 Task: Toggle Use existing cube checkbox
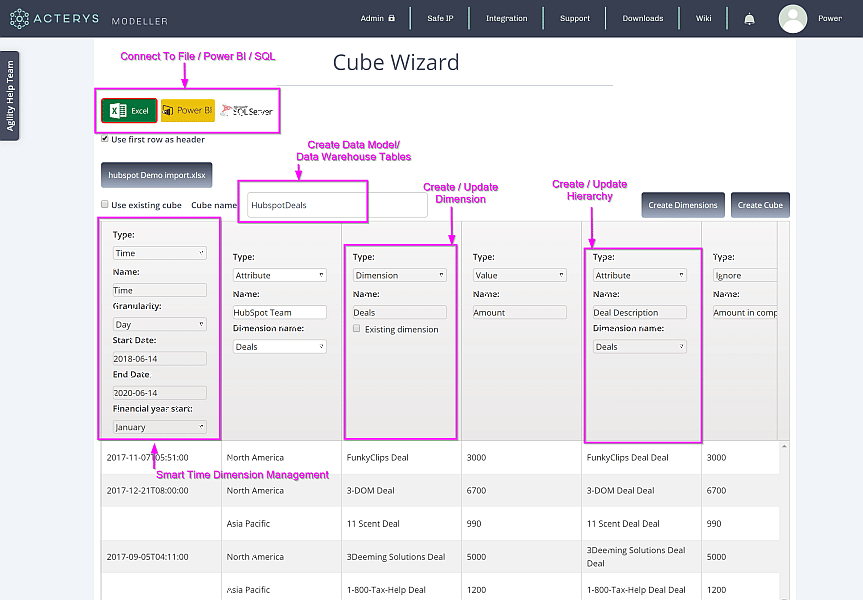tap(105, 204)
